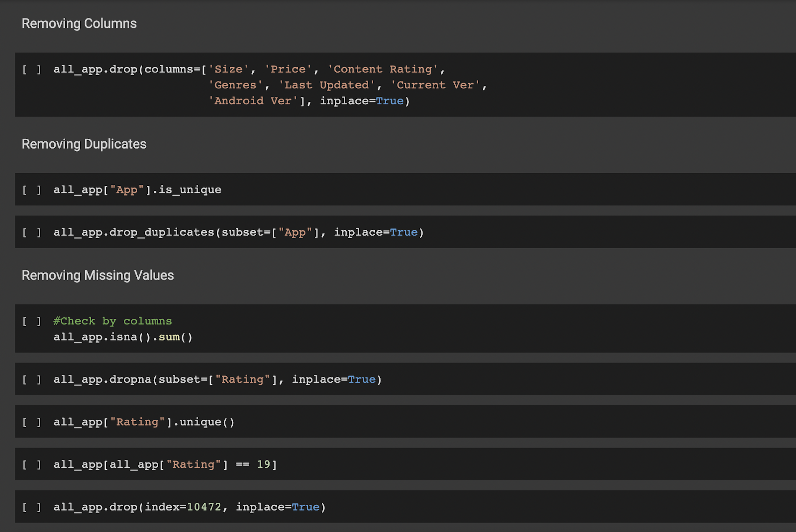The width and height of the screenshot is (796, 532).
Task: Run the is_unique check cell
Action: point(31,190)
